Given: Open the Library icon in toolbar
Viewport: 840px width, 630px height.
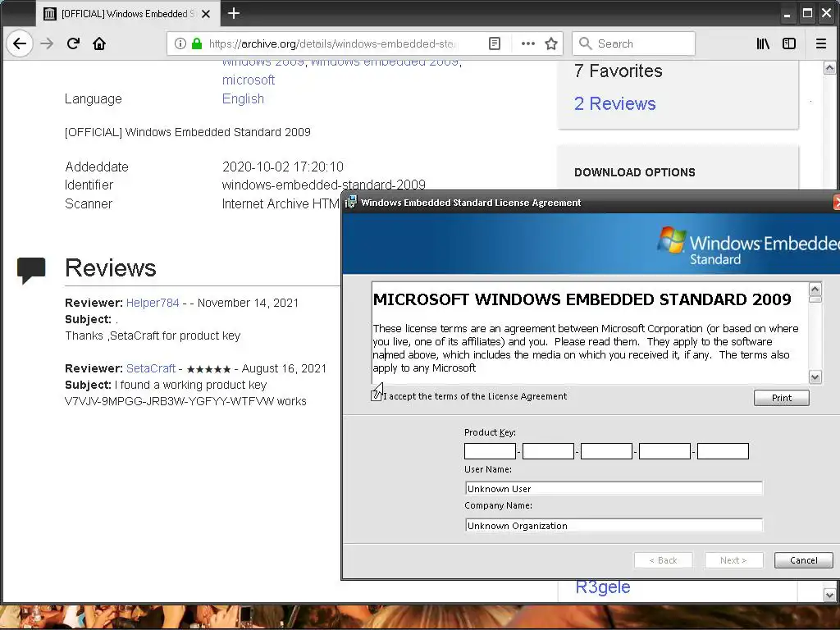Looking at the screenshot, I should 763,43.
